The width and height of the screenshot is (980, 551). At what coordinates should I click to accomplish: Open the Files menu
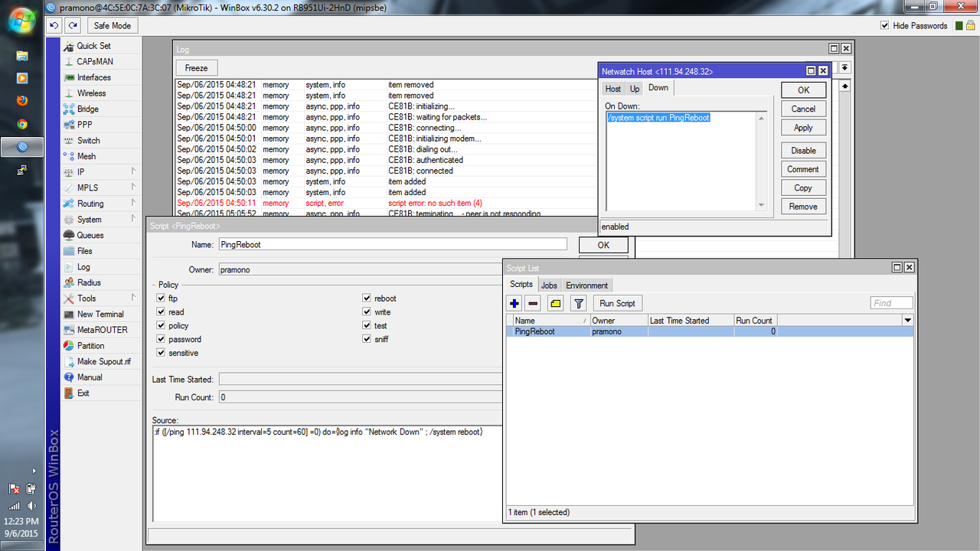pyautogui.click(x=84, y=251)
